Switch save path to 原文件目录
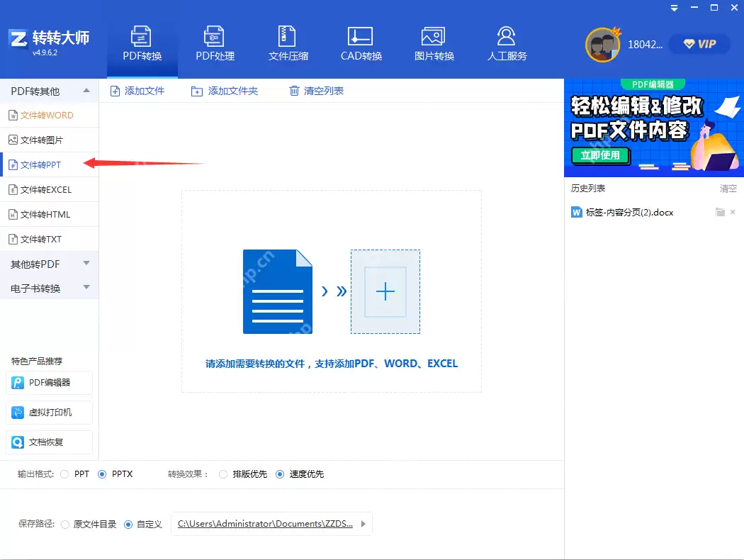 64,524
